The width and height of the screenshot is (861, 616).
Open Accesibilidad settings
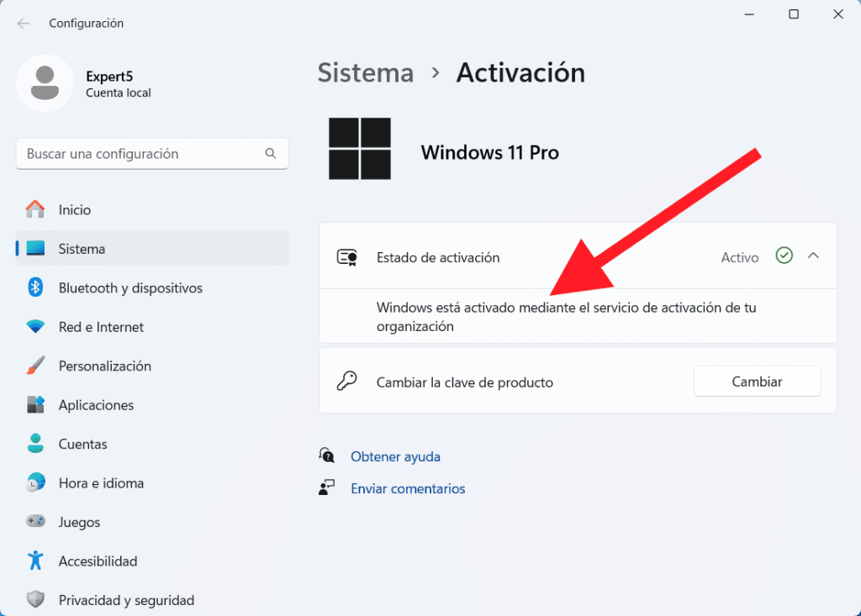point(98,561)
